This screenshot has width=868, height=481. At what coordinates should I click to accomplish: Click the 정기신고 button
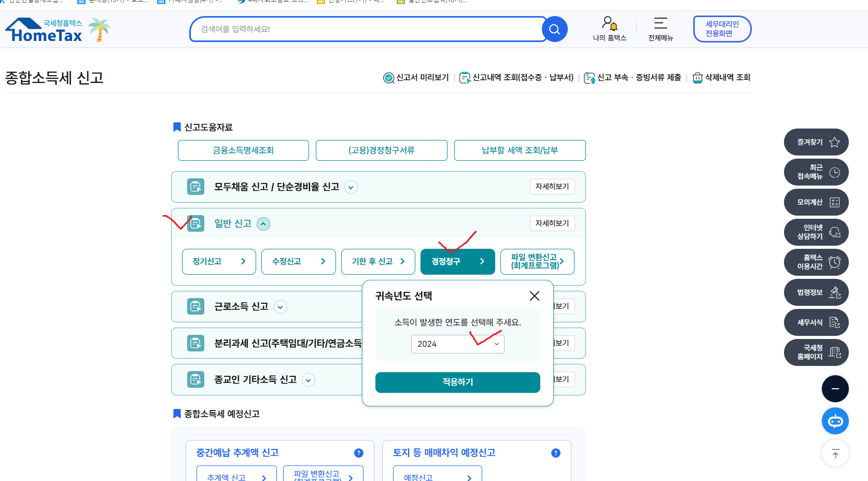(x=219, y=262)
